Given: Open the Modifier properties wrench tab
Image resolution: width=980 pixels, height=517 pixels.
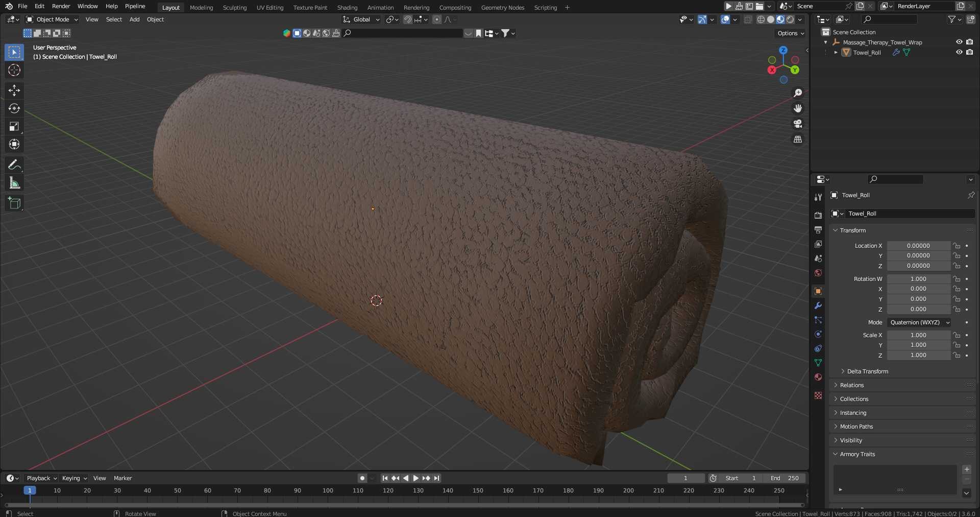Looking at the screenshot, I should [x=818, y=306].
